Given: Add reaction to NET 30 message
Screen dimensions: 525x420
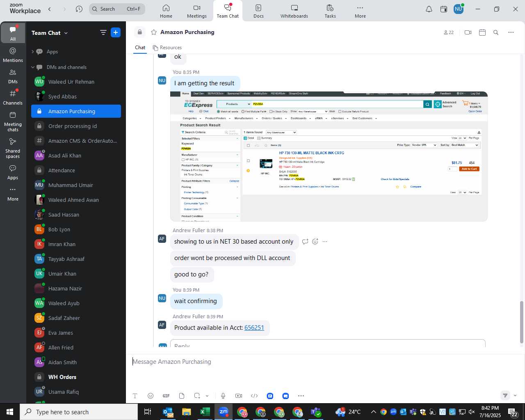Looking at the screenshot, I should [315, 242].
